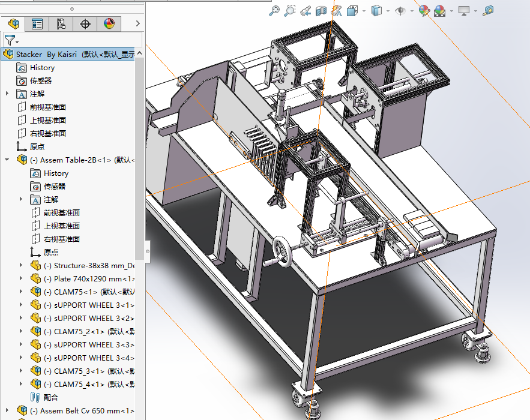Open the feature tree filter dropdown
This screenshot has height=420, width=530.
tap(11, 40)
